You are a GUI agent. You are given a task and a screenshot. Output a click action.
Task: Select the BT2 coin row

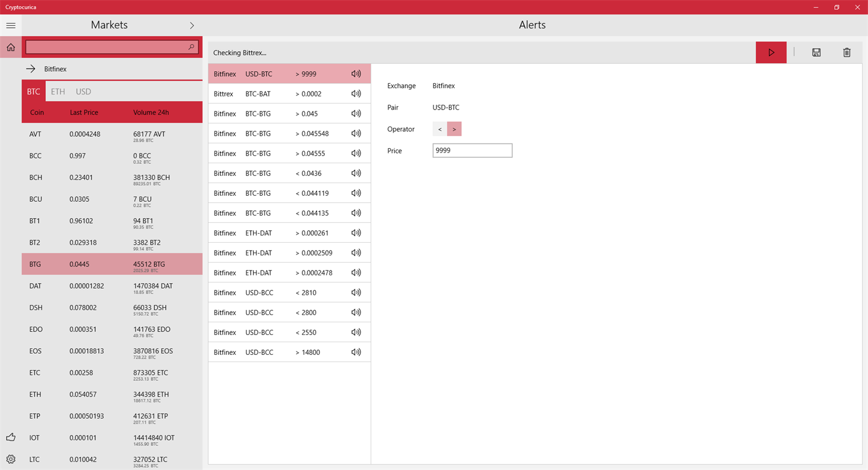pyautogui.click(x=112, y=242)
